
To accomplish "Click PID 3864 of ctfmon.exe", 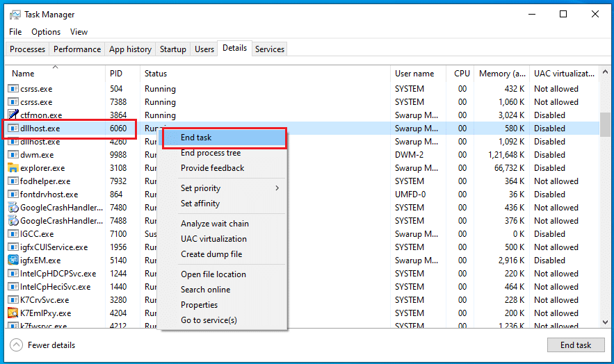I will [118, 115].
